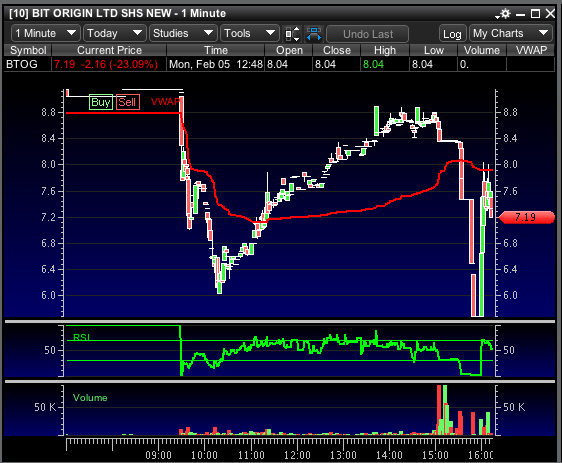Image resolution: width=562 pixels, height=463 pixels.
Task: Minimize the chart window
Action: [x=520, y=15]
